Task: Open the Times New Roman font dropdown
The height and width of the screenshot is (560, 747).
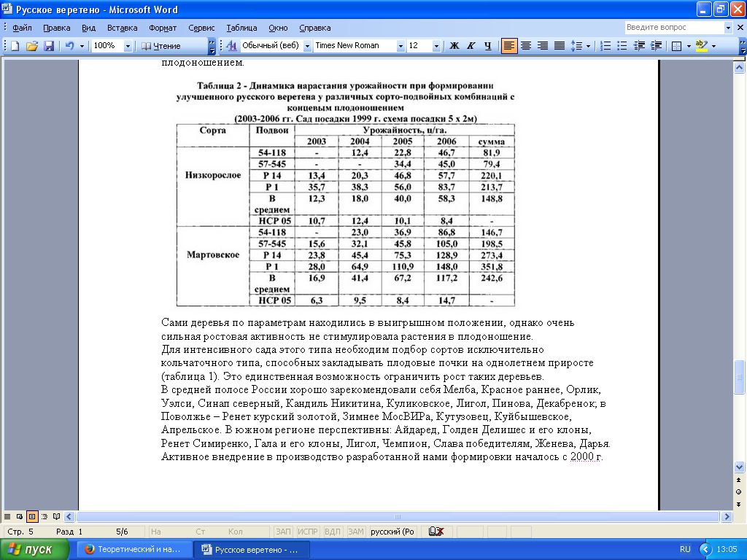Action: [400, 46]
